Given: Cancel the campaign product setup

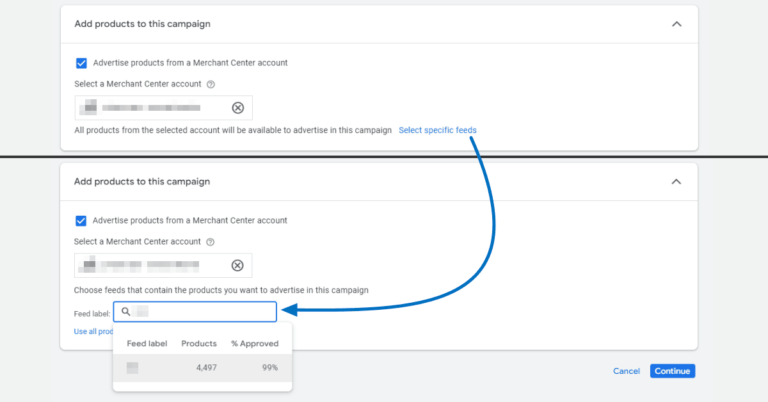Looking at the screenshot, I should [626, 371].
